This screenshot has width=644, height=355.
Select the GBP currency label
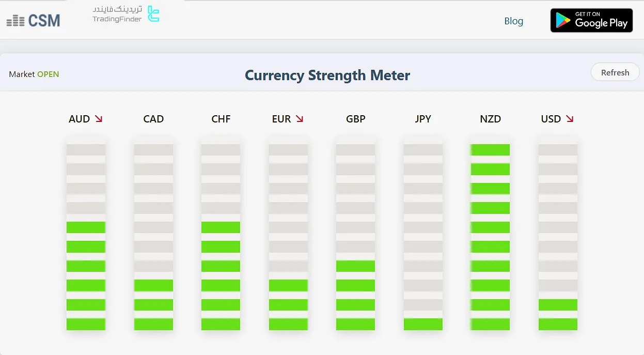point(356,119)
